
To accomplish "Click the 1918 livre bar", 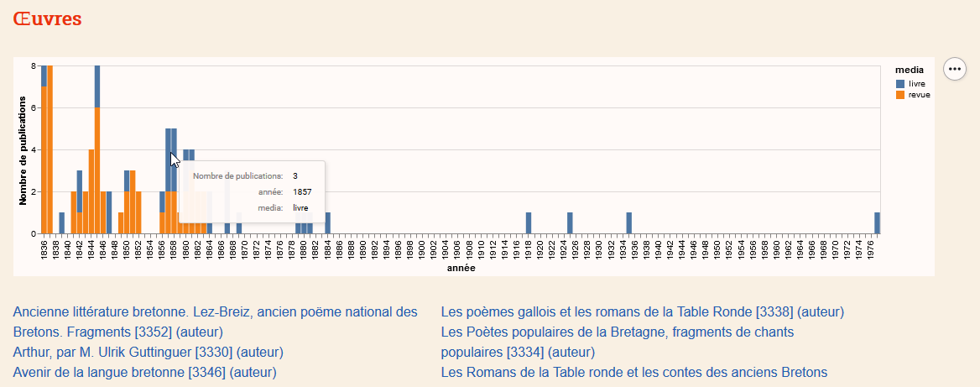I will (x=529, y=223).
